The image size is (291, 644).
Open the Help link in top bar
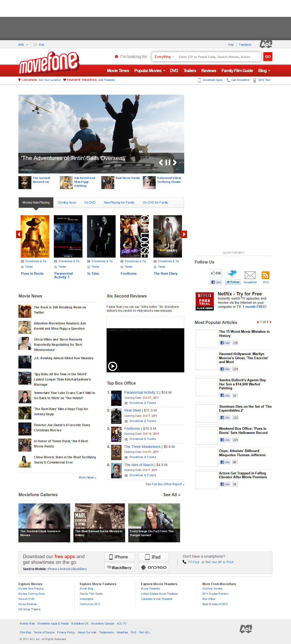231,45
